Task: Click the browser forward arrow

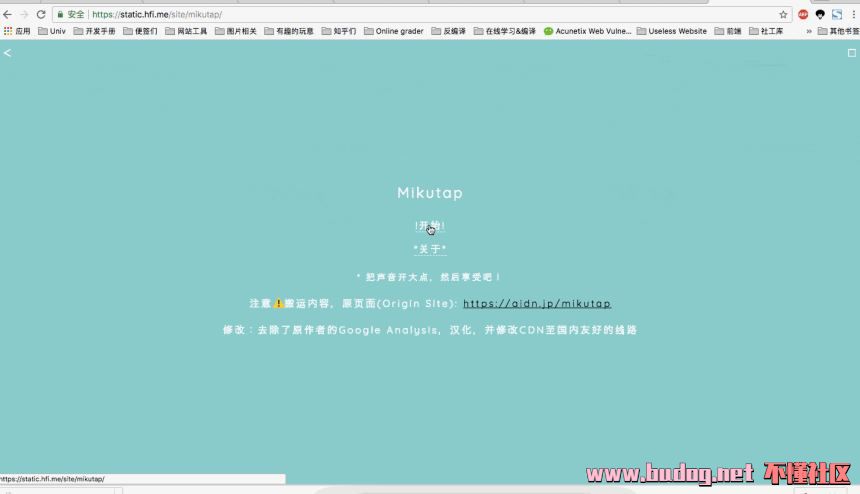Action: [24, 14]
